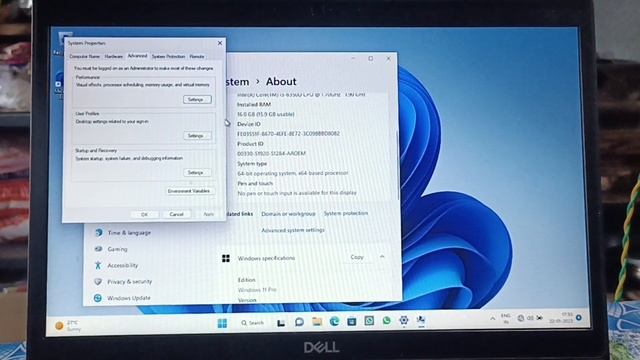The height and width of the screenshot is (360, 640).
Task: Open the square green app beside Store
Action: click(x=369, y=321)
